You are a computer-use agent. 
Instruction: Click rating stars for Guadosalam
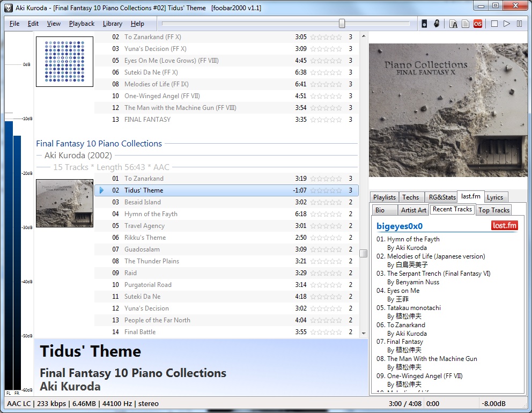pyautogui.click(x=326, y=249)
